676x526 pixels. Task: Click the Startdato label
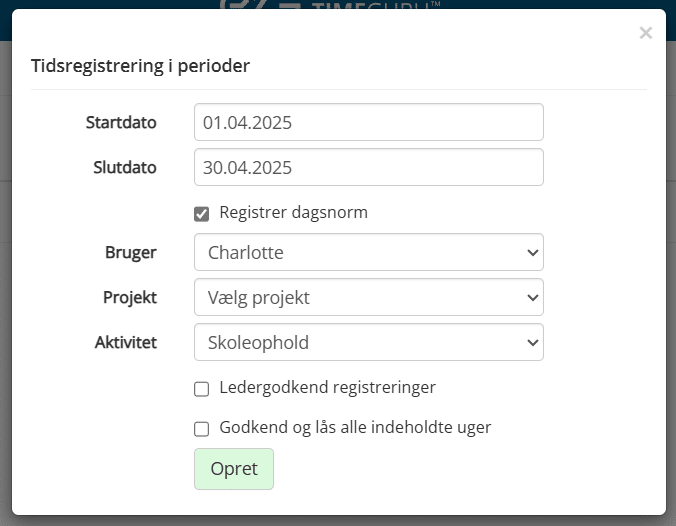(121, 122)
